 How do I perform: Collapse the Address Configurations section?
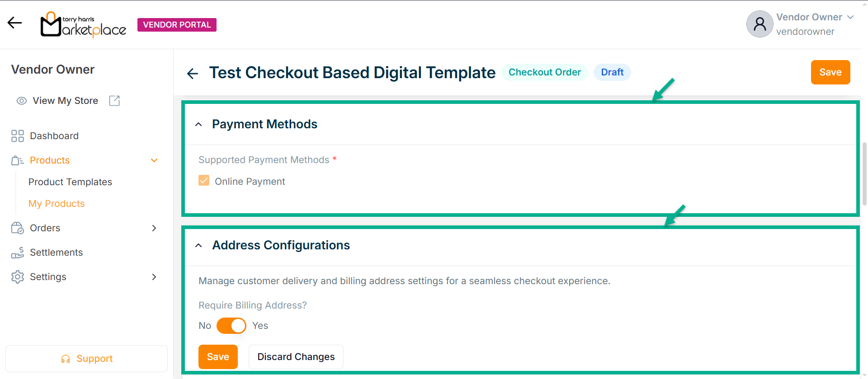(198, 245)
